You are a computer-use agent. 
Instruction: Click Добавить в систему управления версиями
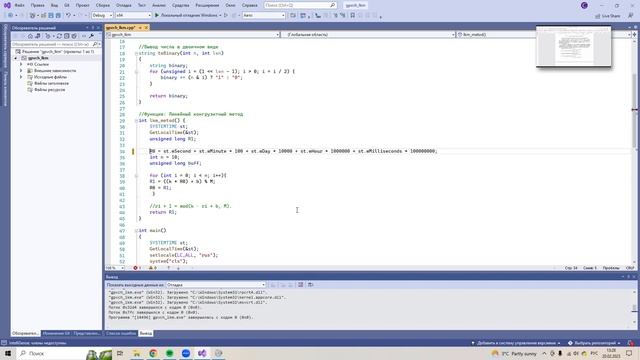516,343
